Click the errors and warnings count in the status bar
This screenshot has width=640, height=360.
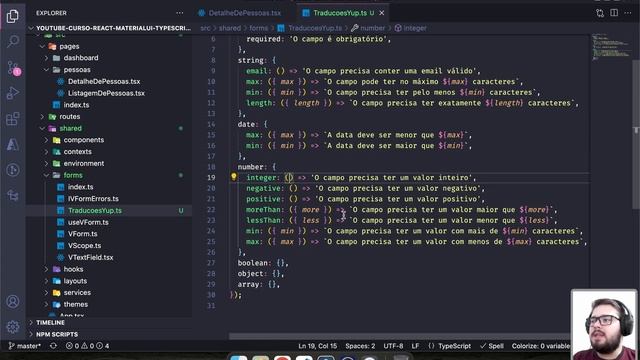(87, 346)
